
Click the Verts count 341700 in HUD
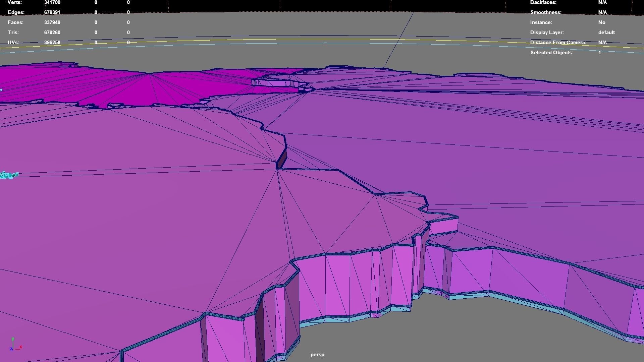(x=52, y=2)
